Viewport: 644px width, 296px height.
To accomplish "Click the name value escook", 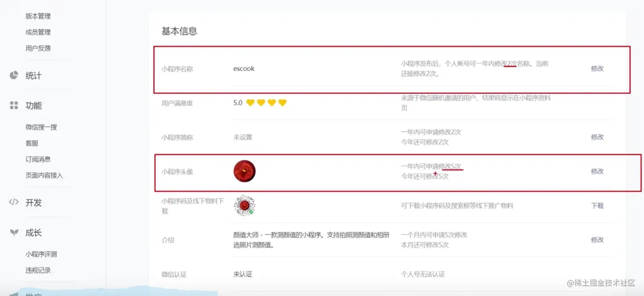I will click(x=244, y=68).
